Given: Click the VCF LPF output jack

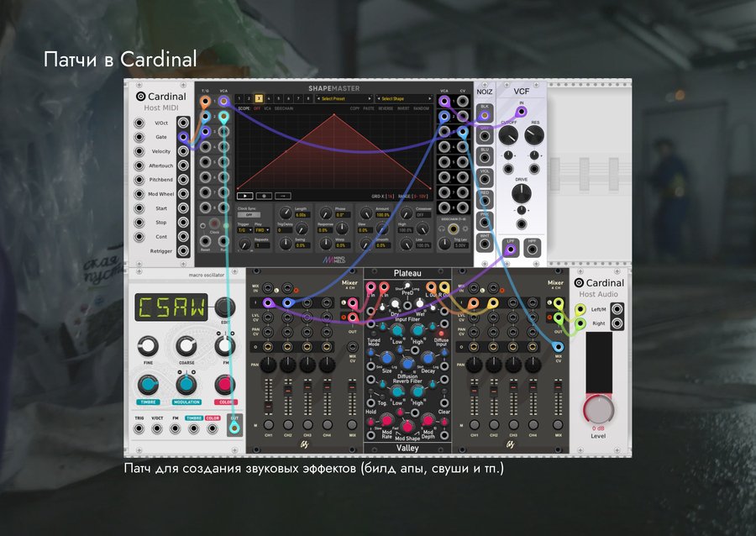Looking at the screenshot, I should 510,250.
